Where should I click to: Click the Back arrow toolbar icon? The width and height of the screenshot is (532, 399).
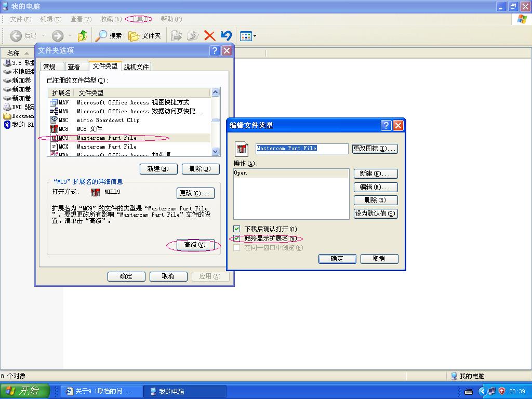coord(16,36)
